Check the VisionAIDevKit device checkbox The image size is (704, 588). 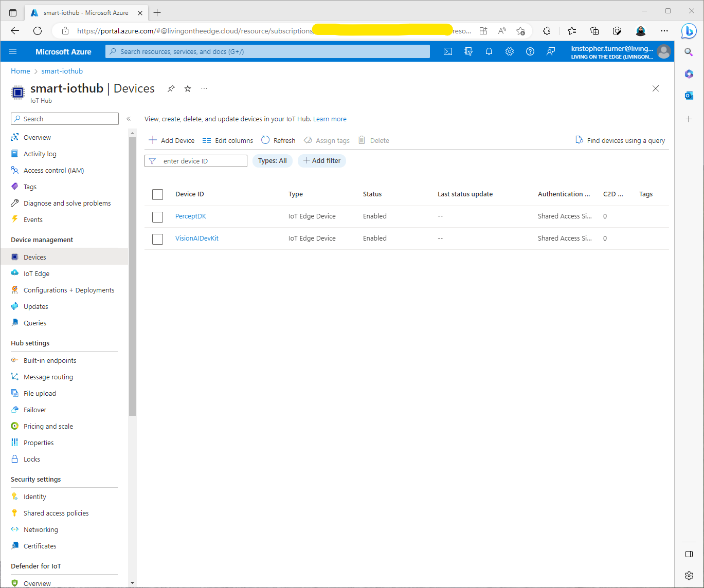[x=158, y=239]
